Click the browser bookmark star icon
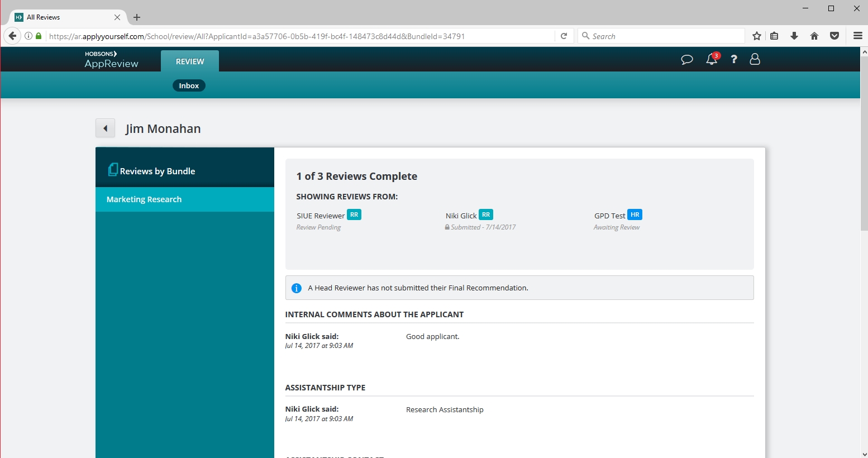This screenshot has width=868, height=458. point(757,36)
